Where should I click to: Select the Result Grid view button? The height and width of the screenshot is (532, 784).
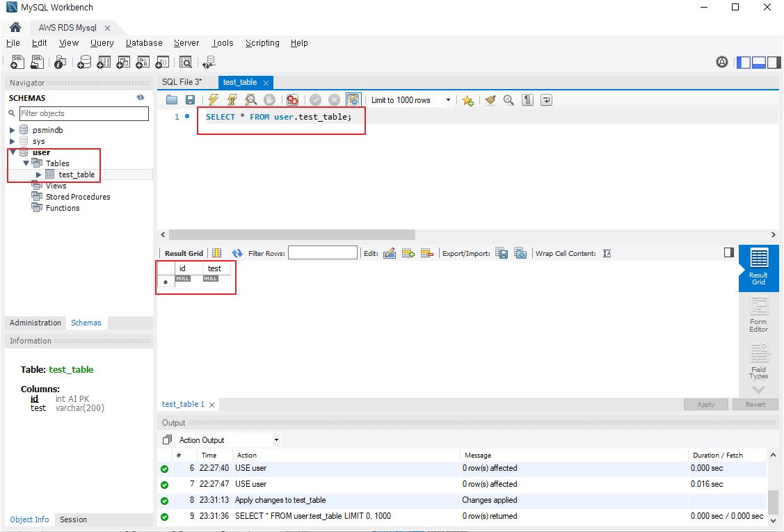[758, 268]
